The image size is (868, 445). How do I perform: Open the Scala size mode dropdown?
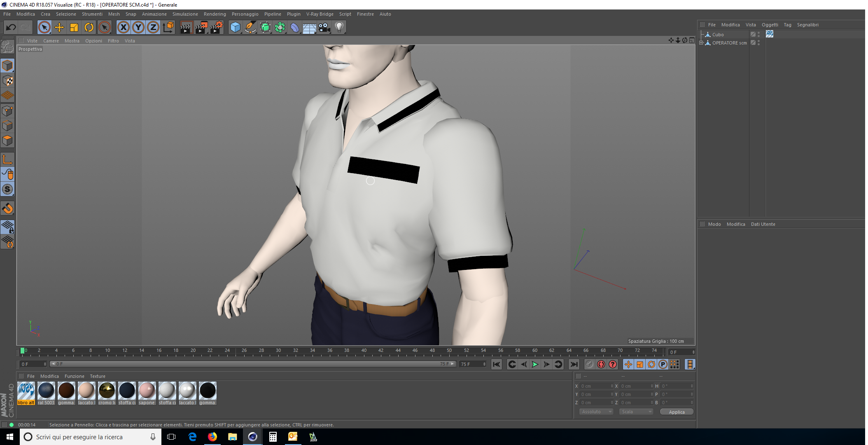[636, 412]
